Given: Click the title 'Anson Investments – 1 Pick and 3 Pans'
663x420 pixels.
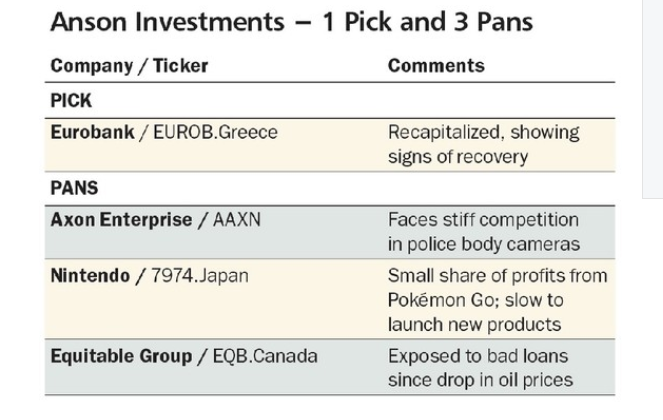Looking at the screenshot, I should point(292,22).
